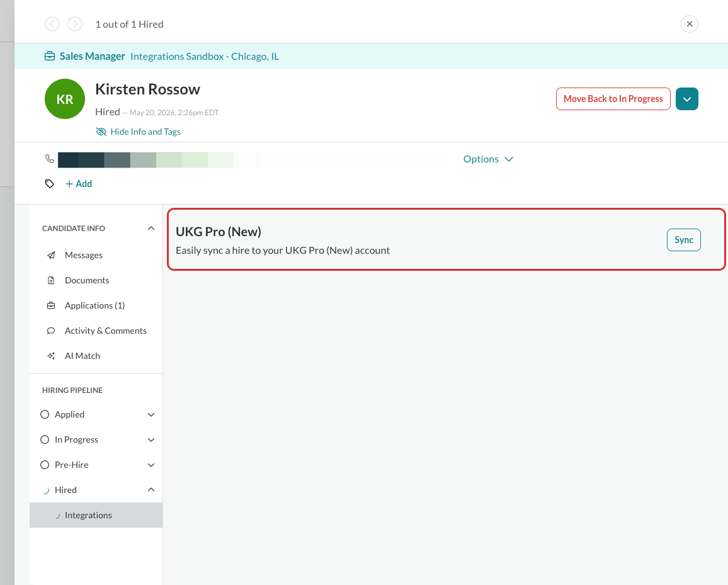Expand the Pre-Hire stage
Image resolution: width=728 pixels, height=585 pixels.
[x=151, y=465]
